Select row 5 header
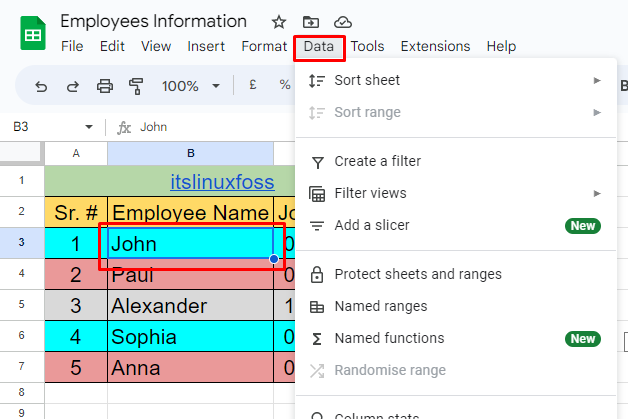Image resolution: width=628 pixels, height=419 pixels. pyautogui.click(x=22, y=305)
